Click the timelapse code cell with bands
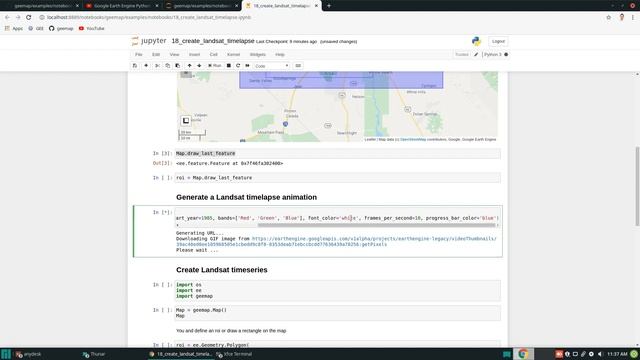 click(337, 218)
